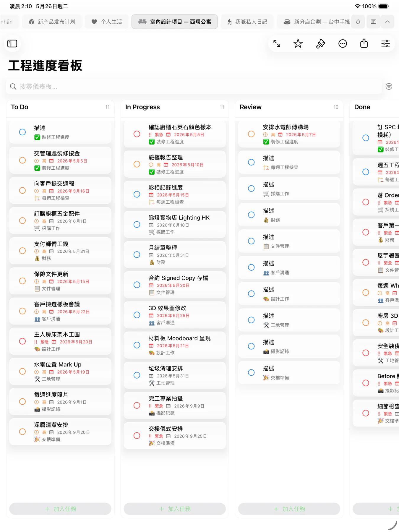Image resolution: width=399 pixels, height=532 pixels.
Task: Open 支付師傅工錢 task card
Action: (x=60, y=251)
